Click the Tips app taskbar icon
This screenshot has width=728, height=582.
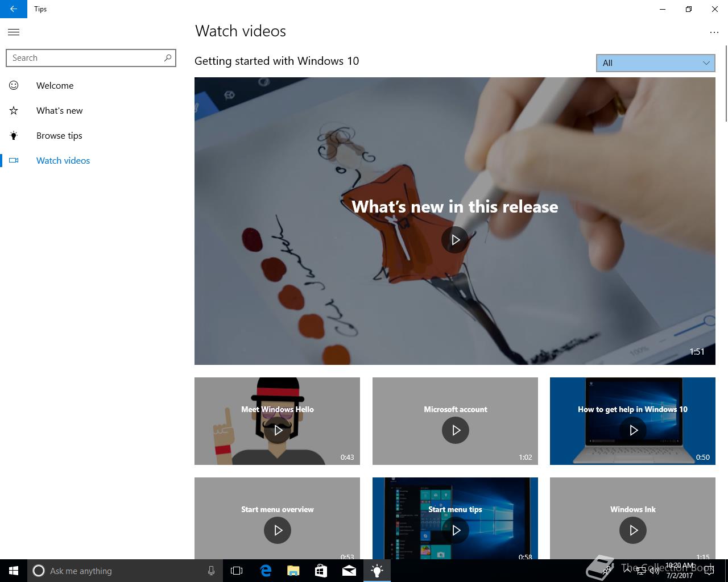377,571
